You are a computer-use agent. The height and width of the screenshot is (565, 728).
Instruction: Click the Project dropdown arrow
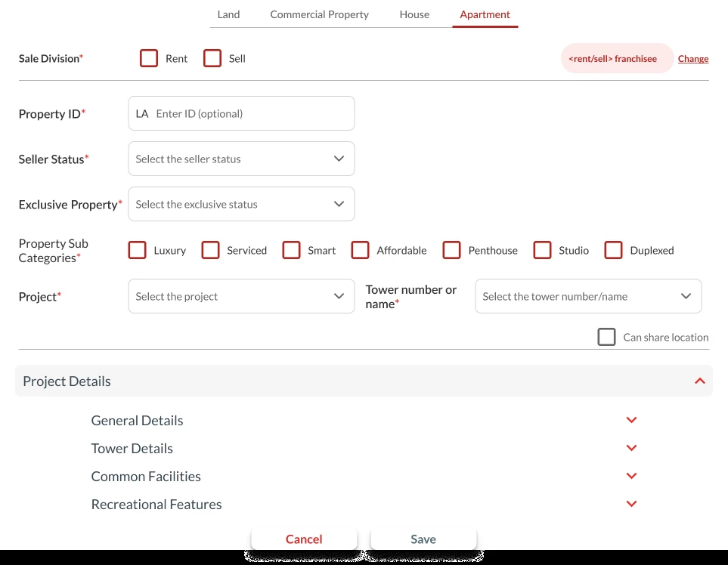tap(339, 296)
